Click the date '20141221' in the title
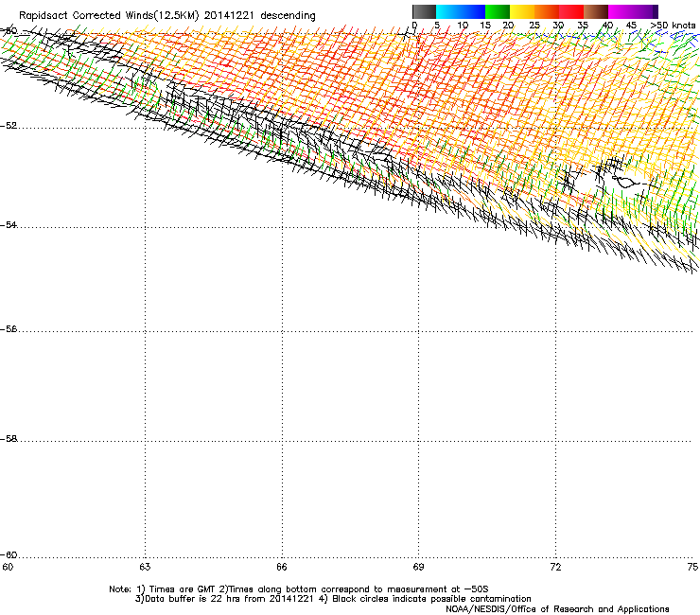Viewport: 700px width, 615px height. point(229,16)
